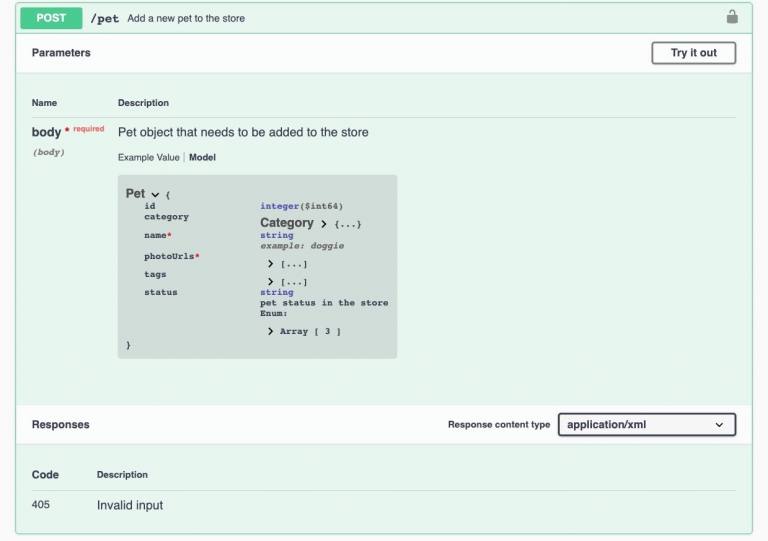This screenshot has height=541, width=768.
Task: Expand the status Enum Array [ 3 ]
Action: click(x=271, y=331)
